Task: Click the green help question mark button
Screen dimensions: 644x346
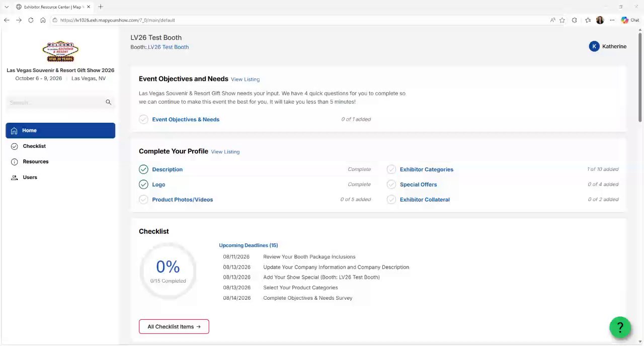Action: pyautogui.click(x=620, y=327)
